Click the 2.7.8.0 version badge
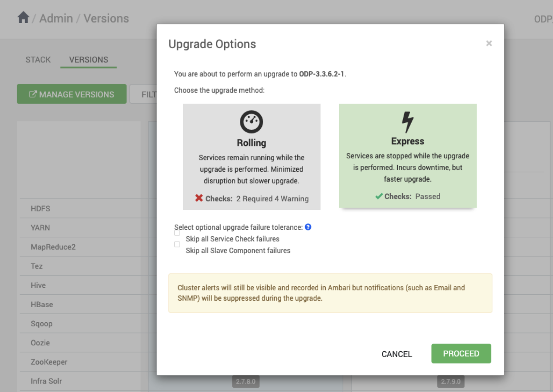The width and height of the screenshot is (553, 392). pos(246,382)
